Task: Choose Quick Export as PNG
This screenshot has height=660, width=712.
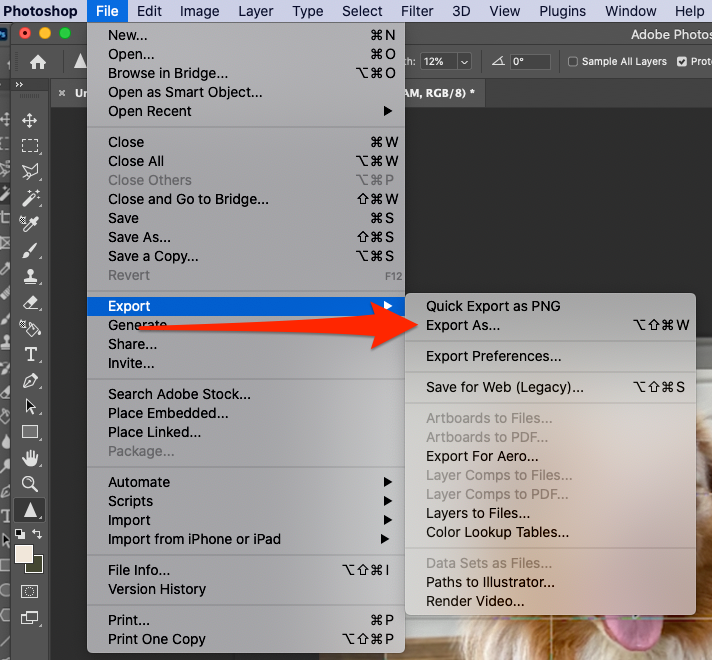Action: [550, 306]
